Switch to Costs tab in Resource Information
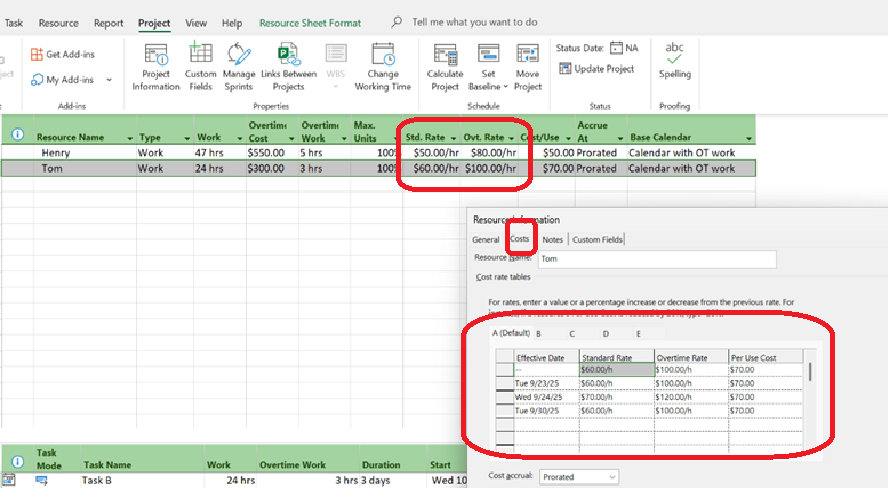 point(519,239)
